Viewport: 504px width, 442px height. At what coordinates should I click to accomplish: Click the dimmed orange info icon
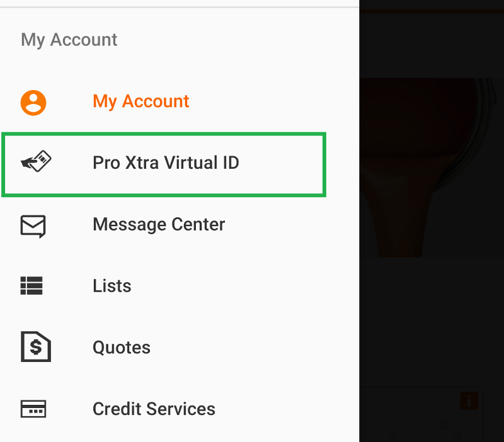pyautogui.click(x=469, y=400)
